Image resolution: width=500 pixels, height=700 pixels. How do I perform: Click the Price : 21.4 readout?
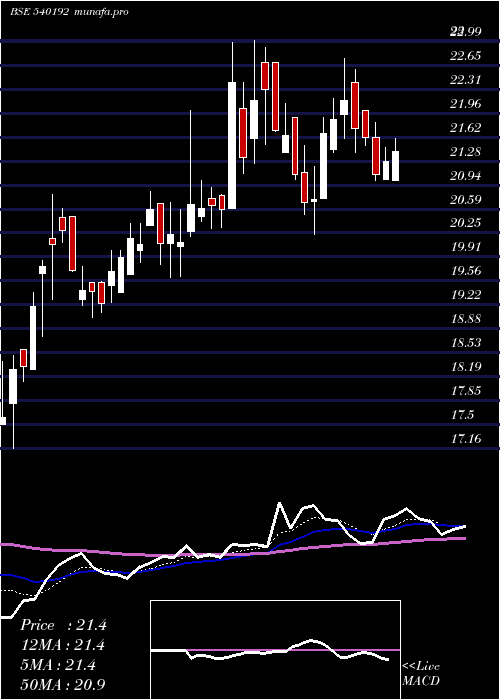[x=63, y=625]
